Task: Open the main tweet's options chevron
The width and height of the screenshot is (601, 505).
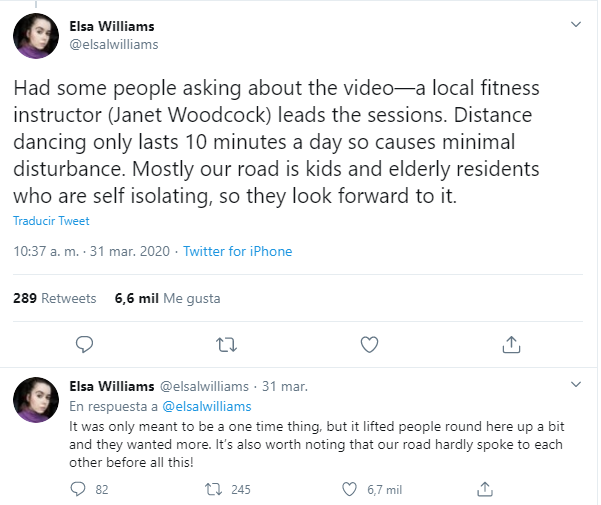Action: 575,24
